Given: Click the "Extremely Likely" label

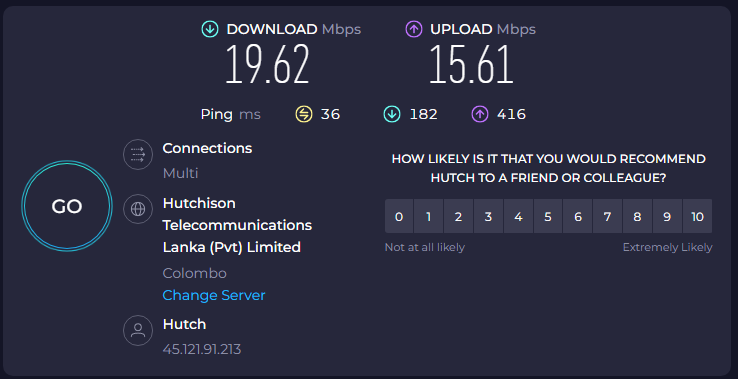Looking at the screenshot, I should point(667,247).
